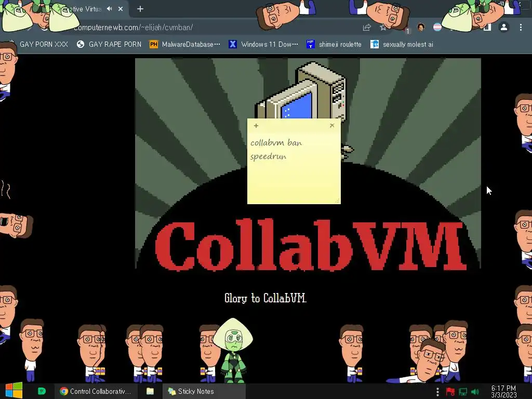532x399 pixels.
Task: Open the Chrome profile icon
Action: point(504,27)
